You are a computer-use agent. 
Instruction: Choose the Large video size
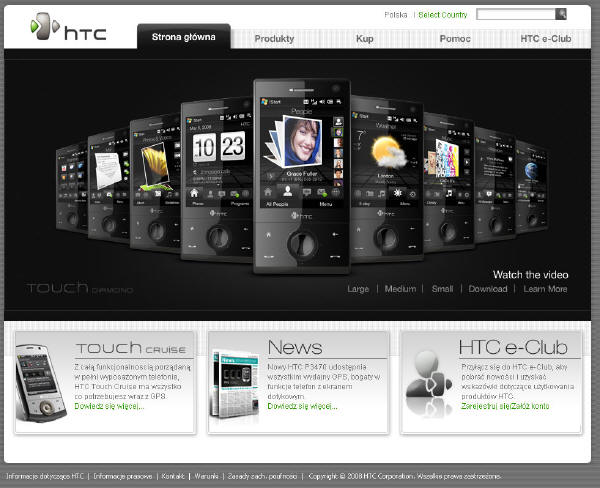point(358,289)
